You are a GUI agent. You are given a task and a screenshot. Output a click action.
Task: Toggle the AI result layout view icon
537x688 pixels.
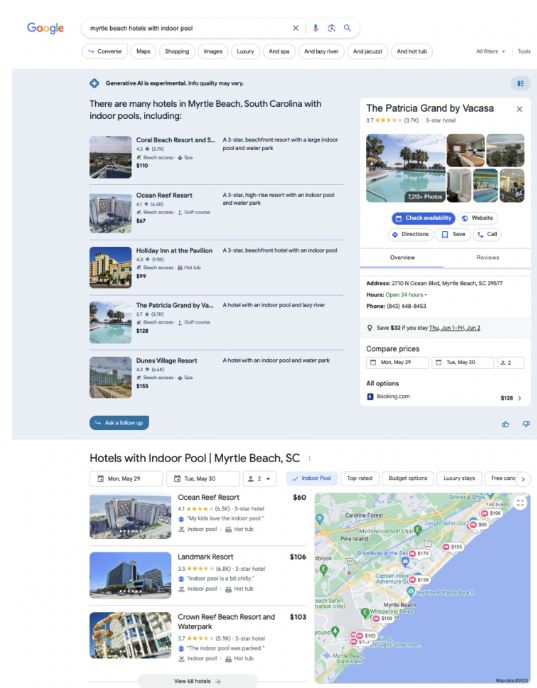[520, 83]
